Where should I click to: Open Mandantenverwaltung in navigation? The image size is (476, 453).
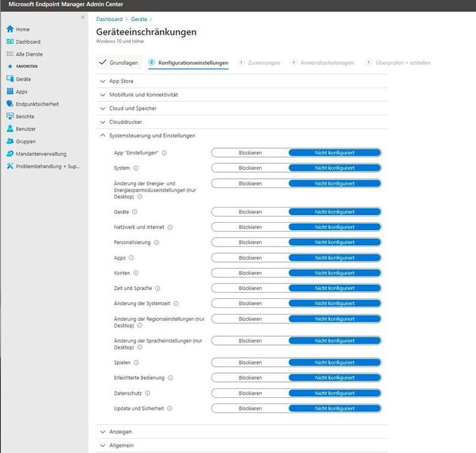41,154
